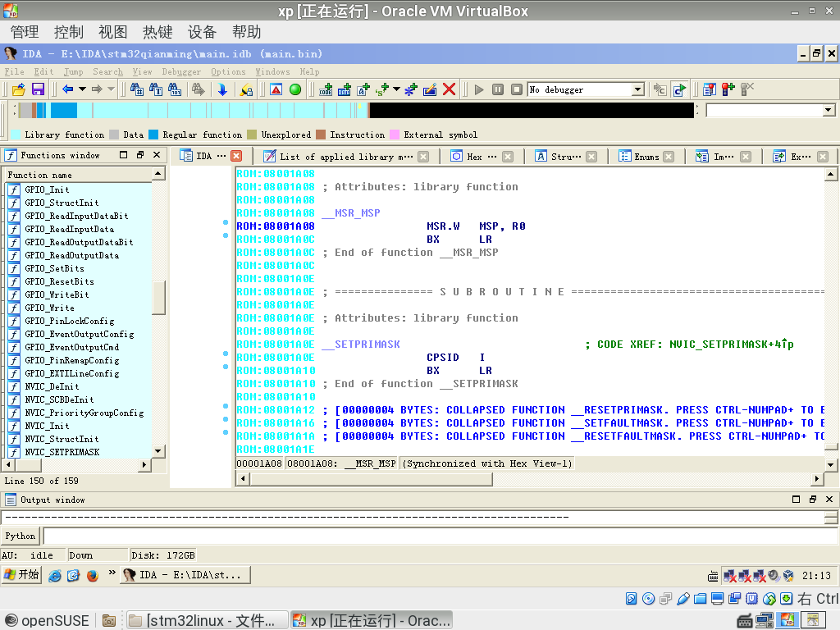Click the green 's' string plus icon
This screenshot has width=840, height=630.
pyautogui.click(x=382, y=89)
